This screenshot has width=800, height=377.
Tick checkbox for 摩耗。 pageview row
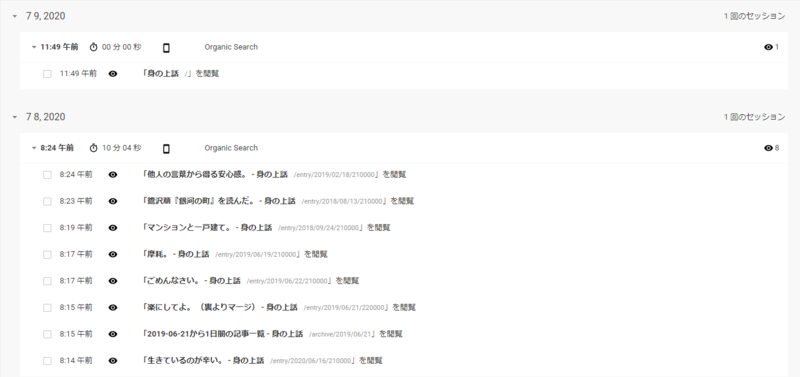47,255
